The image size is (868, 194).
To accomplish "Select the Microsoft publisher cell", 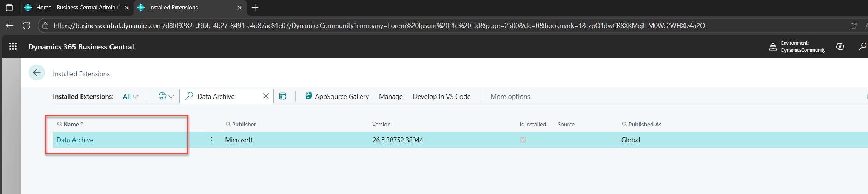I will click(x=239, y=140).
